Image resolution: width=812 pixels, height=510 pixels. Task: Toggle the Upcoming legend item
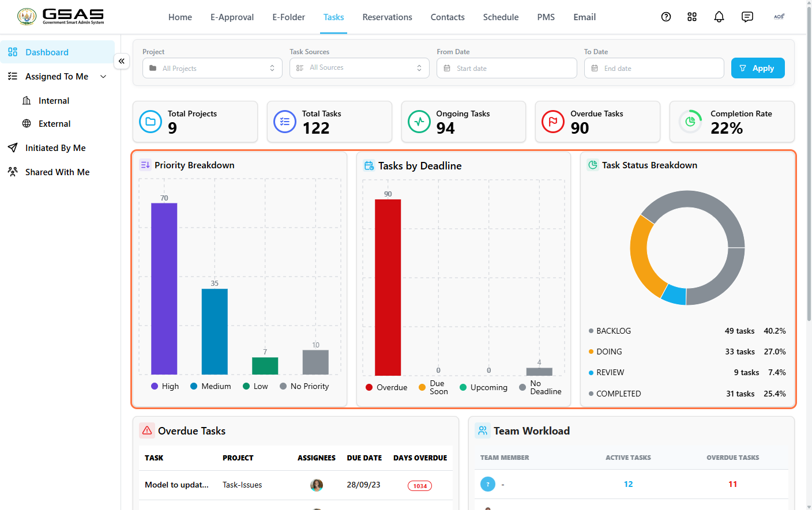[483, 387]
